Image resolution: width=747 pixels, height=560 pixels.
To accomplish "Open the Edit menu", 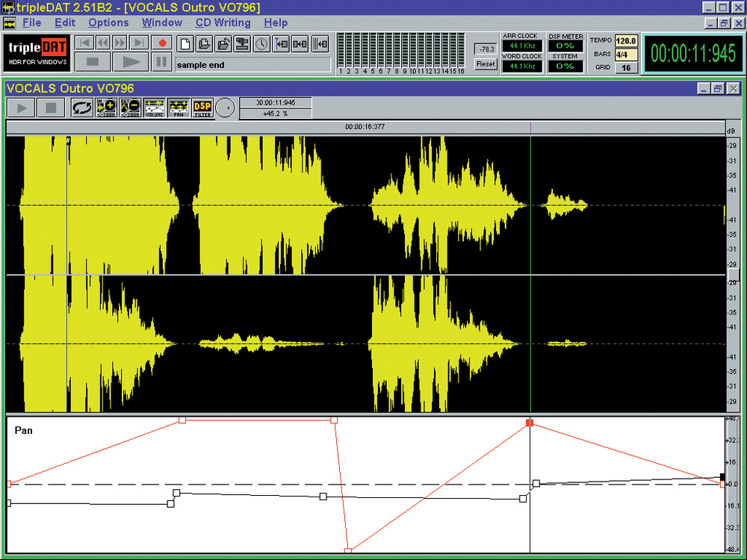I will pos(65,22).
